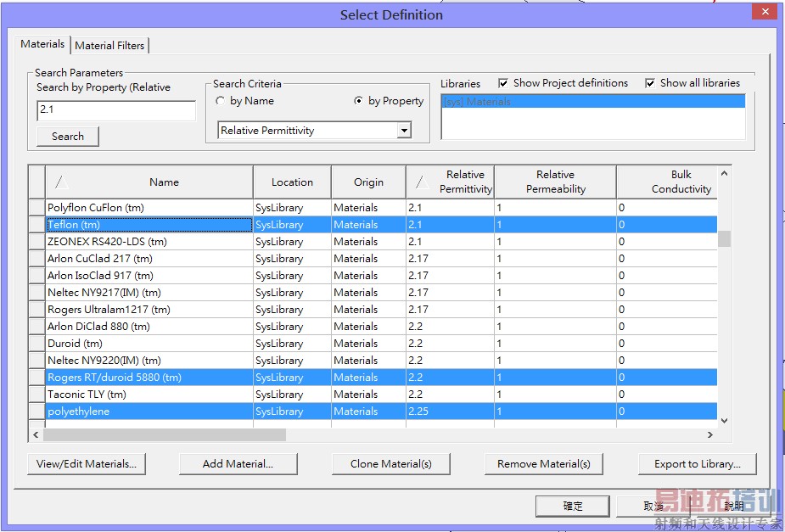Click the Origin column header
Screen dimensions: 785x532
pyautogui.click(x=368, y=182)
